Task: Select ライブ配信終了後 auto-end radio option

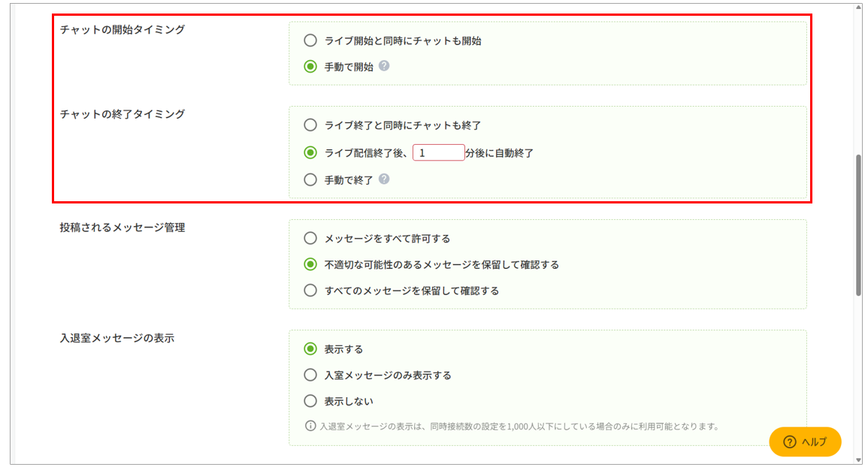Action: click(310, 152)
